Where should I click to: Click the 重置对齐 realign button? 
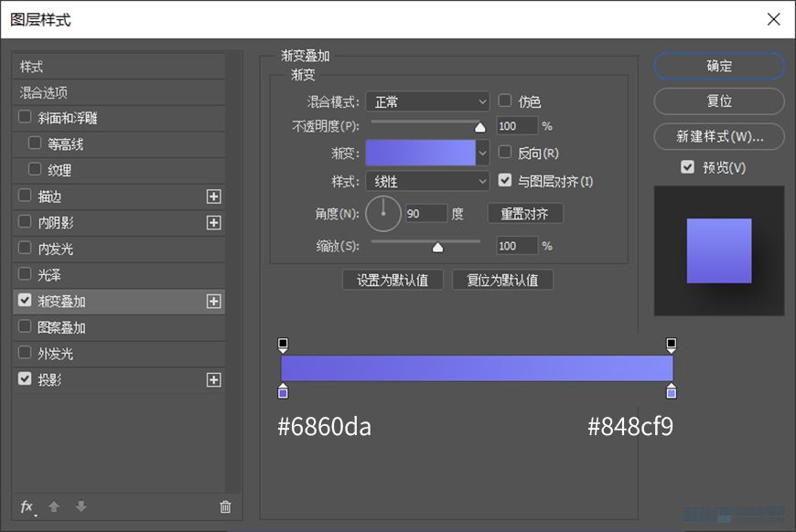pos(525,212)
